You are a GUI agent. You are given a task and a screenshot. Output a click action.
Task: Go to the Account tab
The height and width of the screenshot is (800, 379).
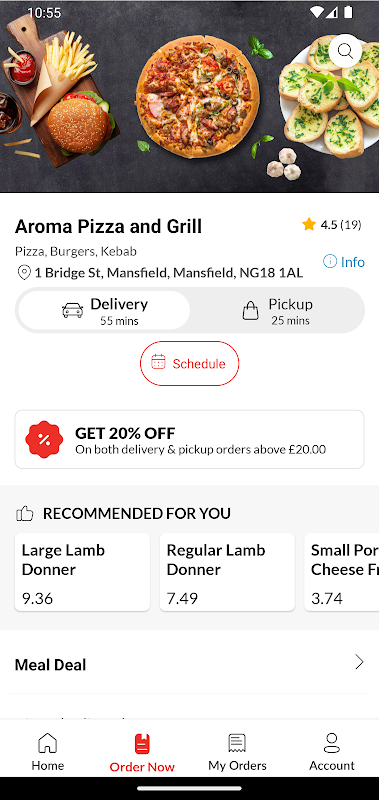coord(332,752)
